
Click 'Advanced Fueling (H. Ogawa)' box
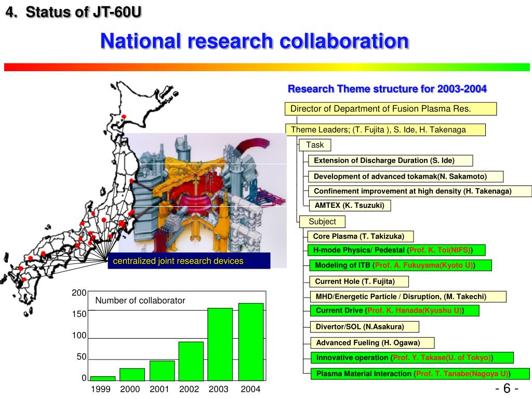pyautogui.click(x=372, y=343)
